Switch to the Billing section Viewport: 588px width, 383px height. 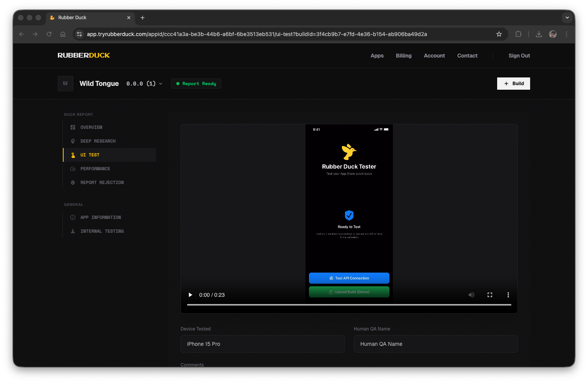click(403, 56)
